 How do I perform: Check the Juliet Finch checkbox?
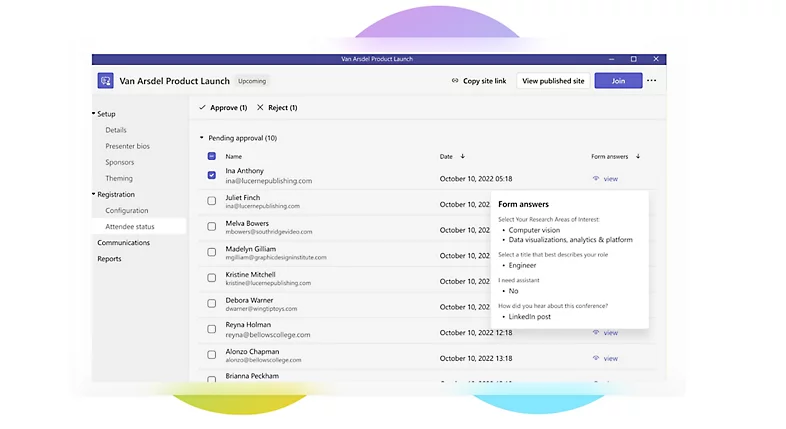[x=211, y=201]
